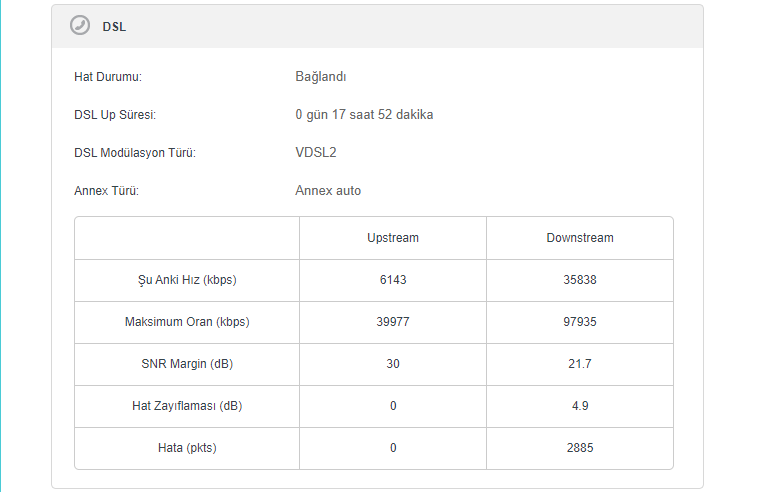Click downstream maximum rate 97935
765x492 pixels.
pyautogui.click(x=580, y=322)
